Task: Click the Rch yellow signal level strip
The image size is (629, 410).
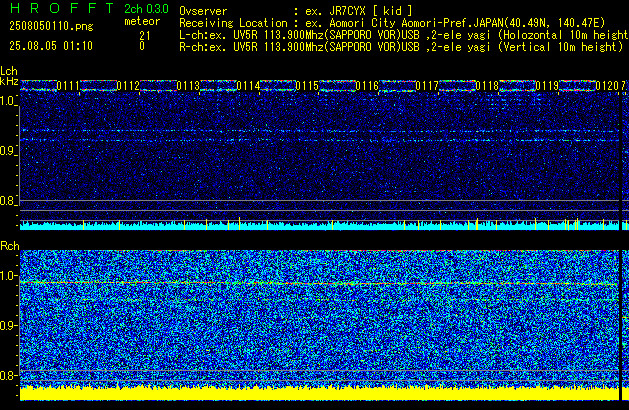Action: click(320, 393)
